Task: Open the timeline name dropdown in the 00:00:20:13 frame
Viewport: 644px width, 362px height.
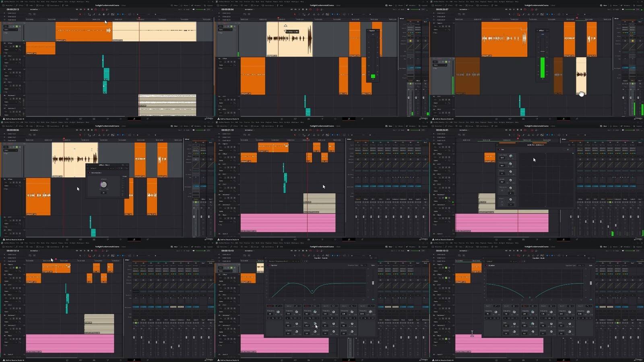Action: point(35,9)
